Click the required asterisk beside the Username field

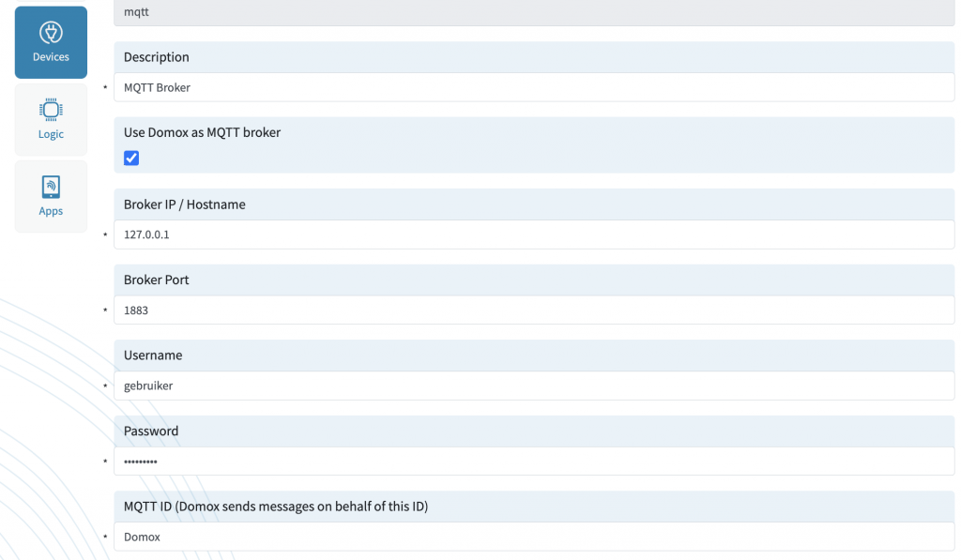coord(105,387)
